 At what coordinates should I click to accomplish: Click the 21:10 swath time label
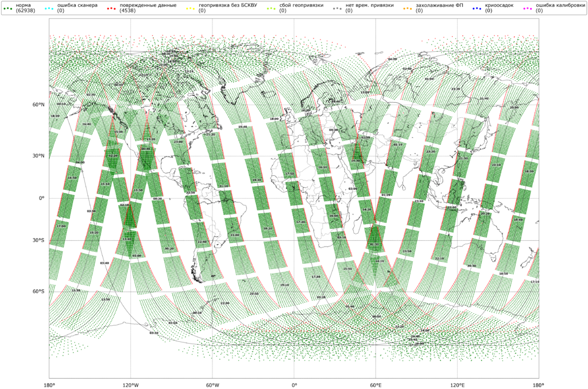click(x=224, y=186)
